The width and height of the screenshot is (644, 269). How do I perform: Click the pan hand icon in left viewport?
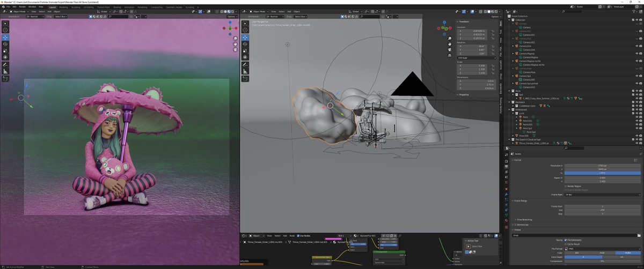coord(235,44)
